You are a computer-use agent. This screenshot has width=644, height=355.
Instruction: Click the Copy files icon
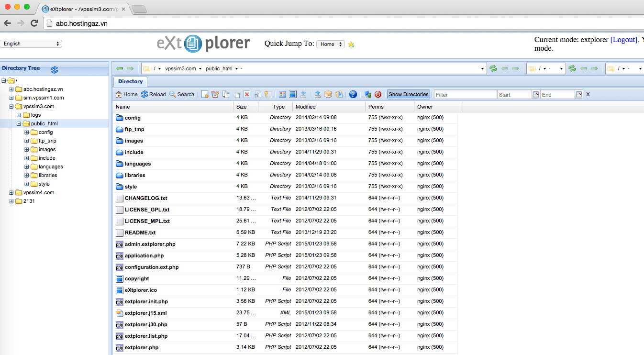pyautogui.click(x=226, y=94)
